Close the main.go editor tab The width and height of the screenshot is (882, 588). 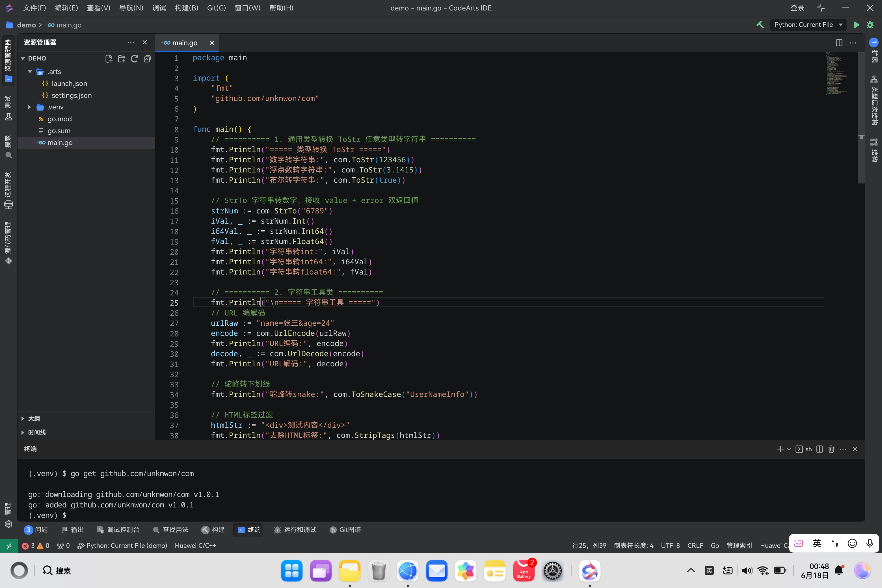[212, 43]
